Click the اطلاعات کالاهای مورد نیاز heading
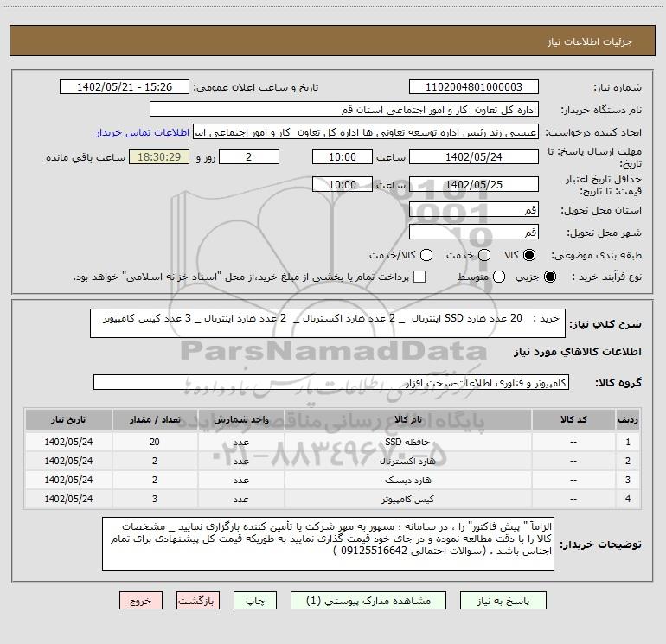666x644 pixels. [x=577, y=352]
